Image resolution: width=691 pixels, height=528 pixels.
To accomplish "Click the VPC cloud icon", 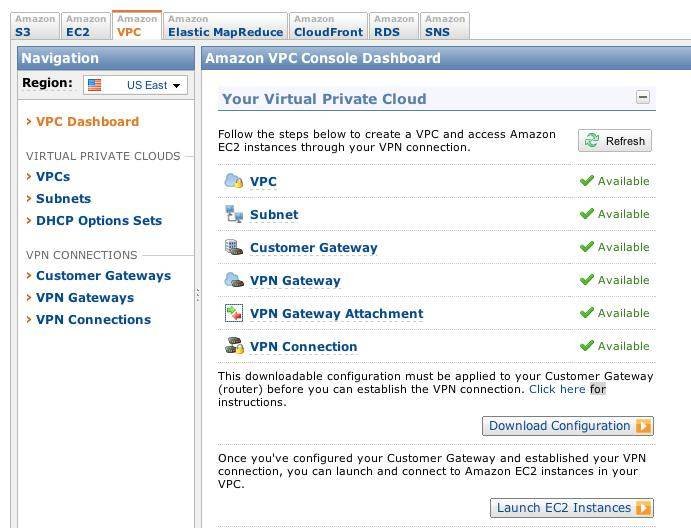I will 233,181.
